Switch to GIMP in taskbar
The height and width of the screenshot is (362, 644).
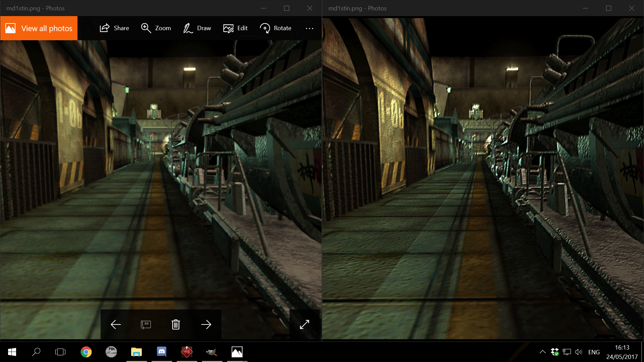(x=212, y=352)
